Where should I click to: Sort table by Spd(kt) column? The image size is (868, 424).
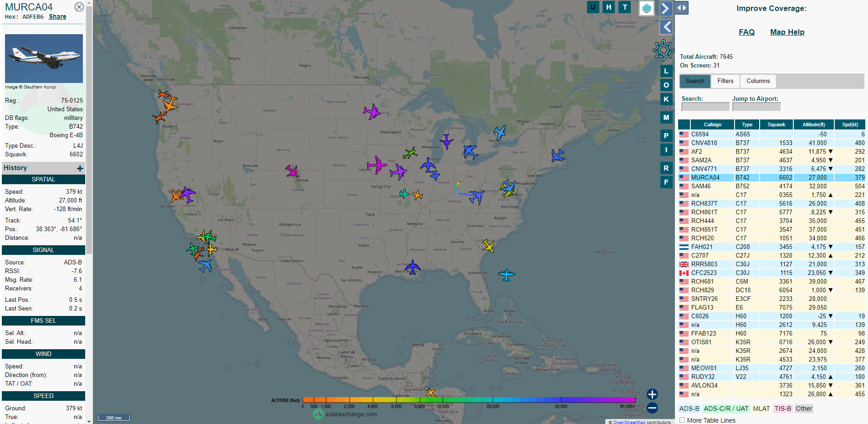pyautogui.click(x=850, y=124)
